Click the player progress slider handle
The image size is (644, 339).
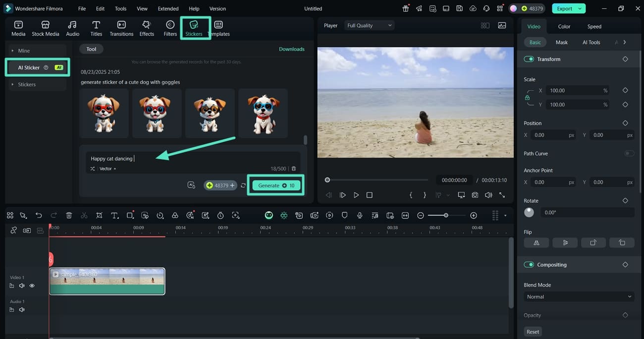327,180
